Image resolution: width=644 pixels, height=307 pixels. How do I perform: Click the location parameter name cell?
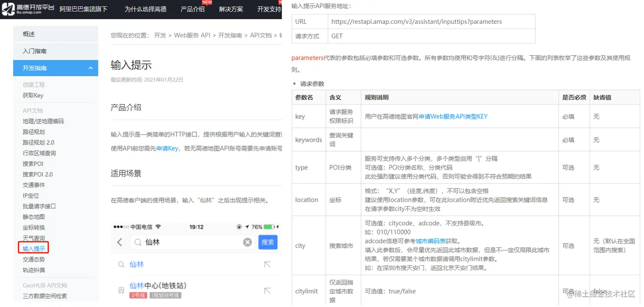[x=309, y=200]
